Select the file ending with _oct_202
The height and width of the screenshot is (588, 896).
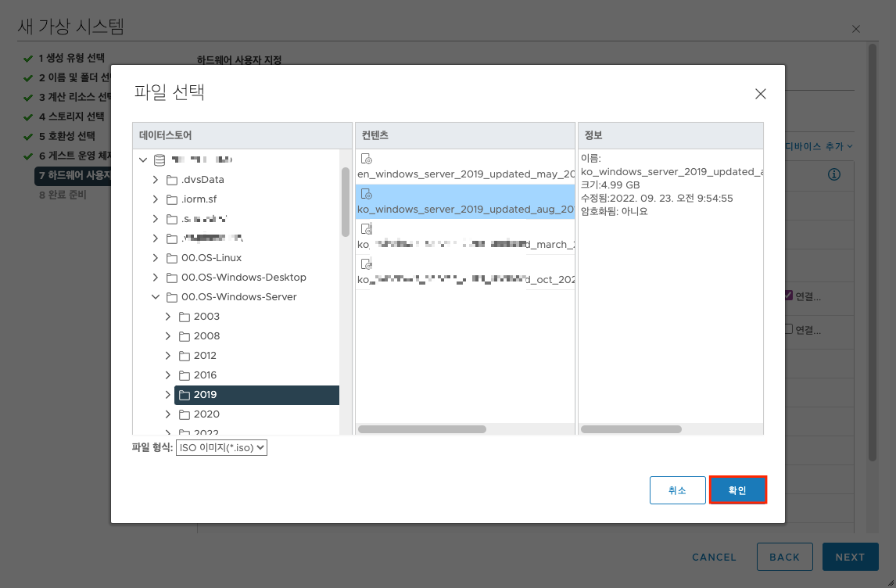point(466,280)
